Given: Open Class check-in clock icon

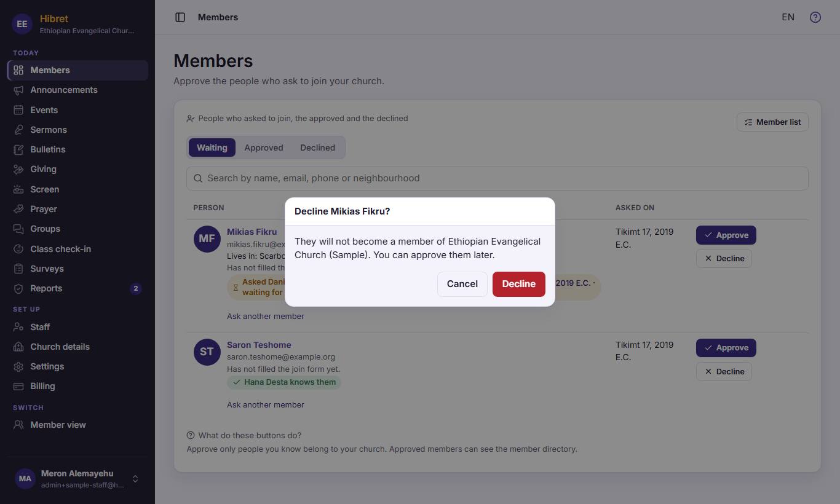Looking at the screenshot, I should (18, 249).
